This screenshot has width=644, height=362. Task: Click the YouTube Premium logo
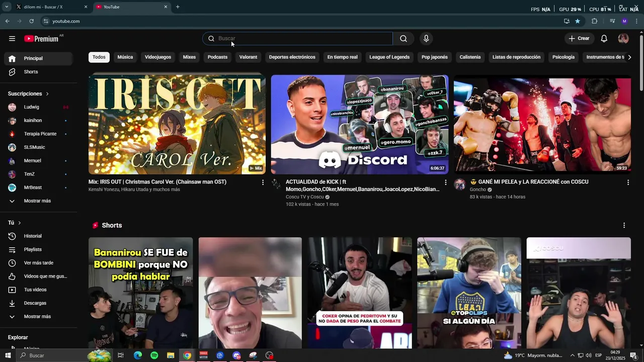pyautogui.click(x=42, y=39)
